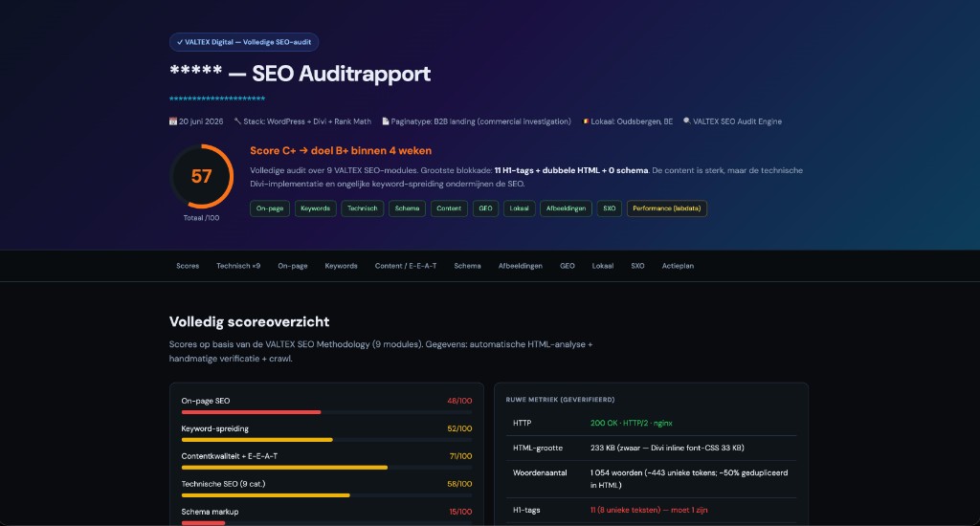This screenshot has width=980, height=526.
Task: Click the Contentkwaliteit + E-E-A-T progress bar
Action: point(284,468)
